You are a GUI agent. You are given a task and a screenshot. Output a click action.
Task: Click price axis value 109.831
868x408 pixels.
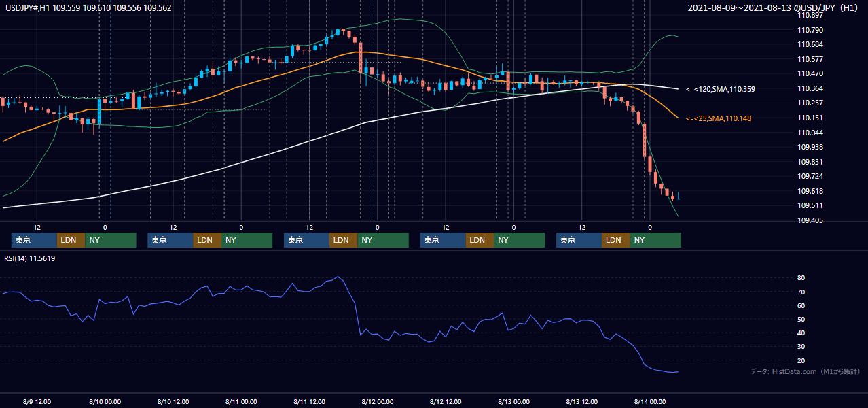click(809, 162)
